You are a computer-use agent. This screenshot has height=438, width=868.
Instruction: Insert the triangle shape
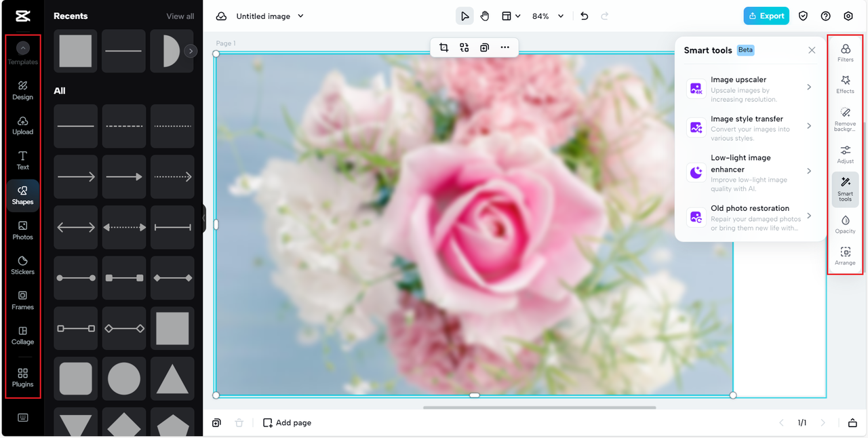pos(172,378)
